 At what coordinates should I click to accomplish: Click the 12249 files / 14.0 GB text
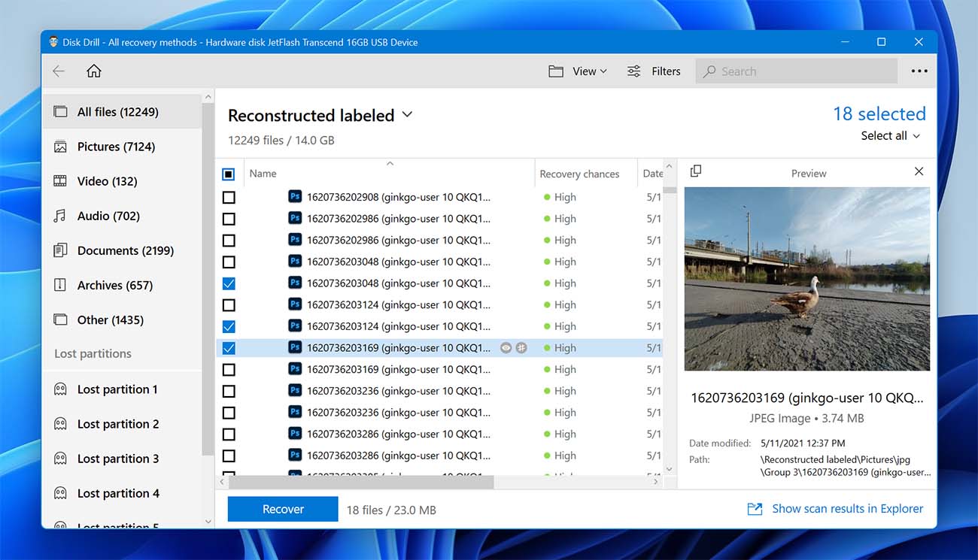(281, 140)
